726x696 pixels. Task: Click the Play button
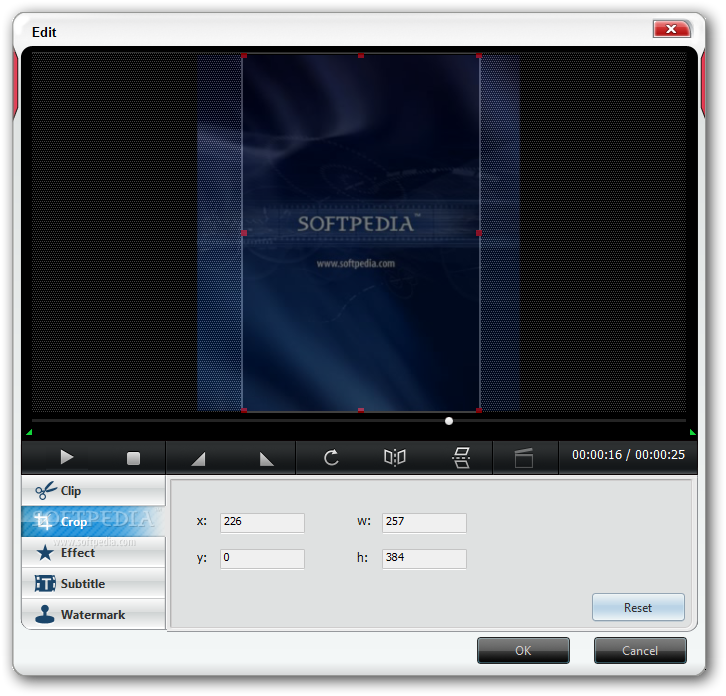tap(67, 458)
